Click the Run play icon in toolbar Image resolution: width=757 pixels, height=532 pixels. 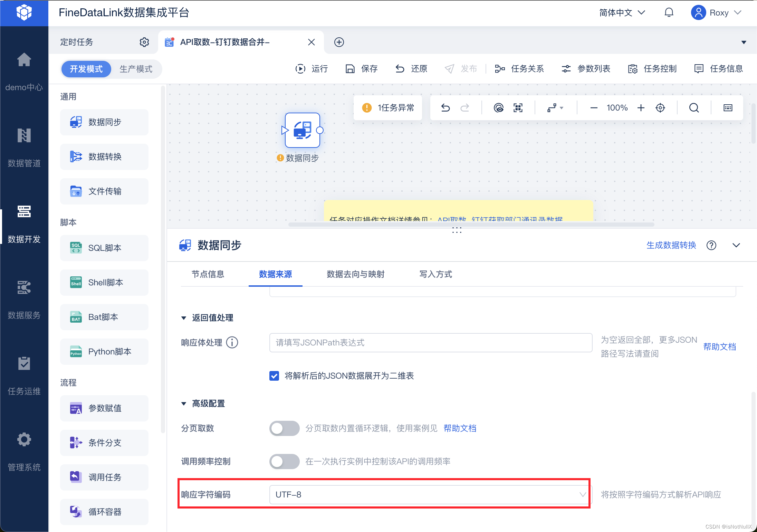point(300,69)
